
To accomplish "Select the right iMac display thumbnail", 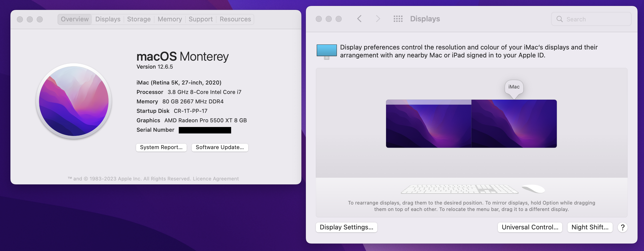I will click(514, 124).
